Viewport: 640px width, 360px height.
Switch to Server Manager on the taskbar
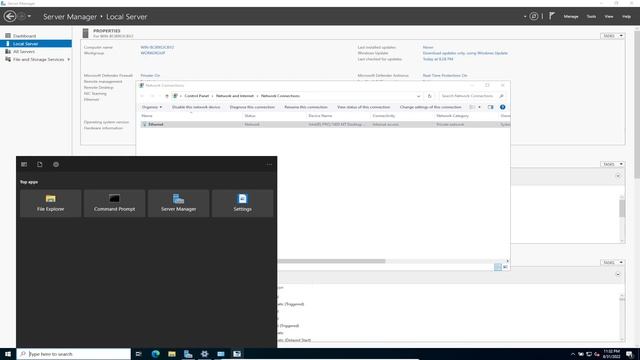[188, 354]
